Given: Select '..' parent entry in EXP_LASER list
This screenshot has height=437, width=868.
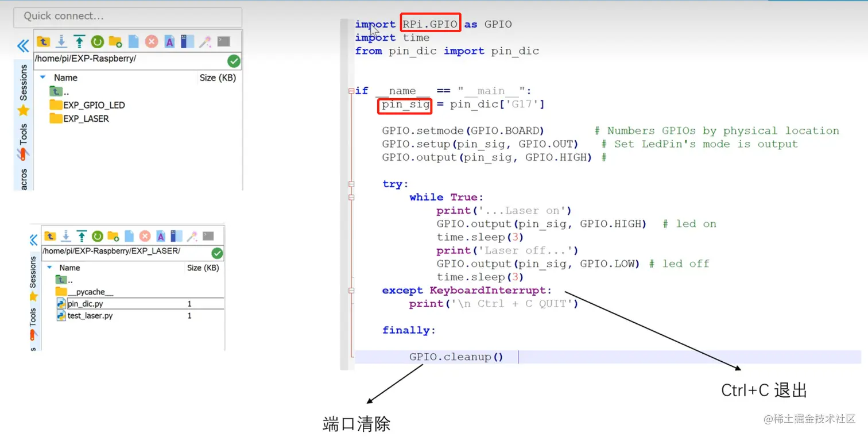Looking at the screenshot, I should coord(64,280).
